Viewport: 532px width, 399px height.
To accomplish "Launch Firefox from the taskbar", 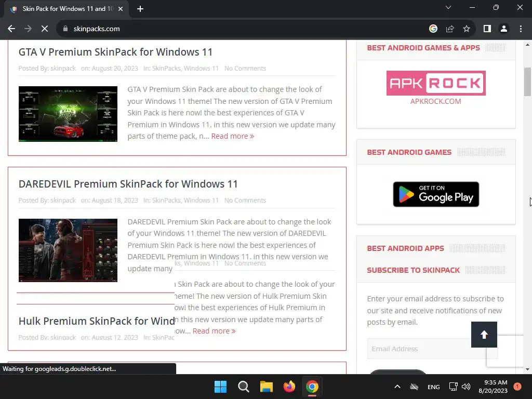I will 289,387.
